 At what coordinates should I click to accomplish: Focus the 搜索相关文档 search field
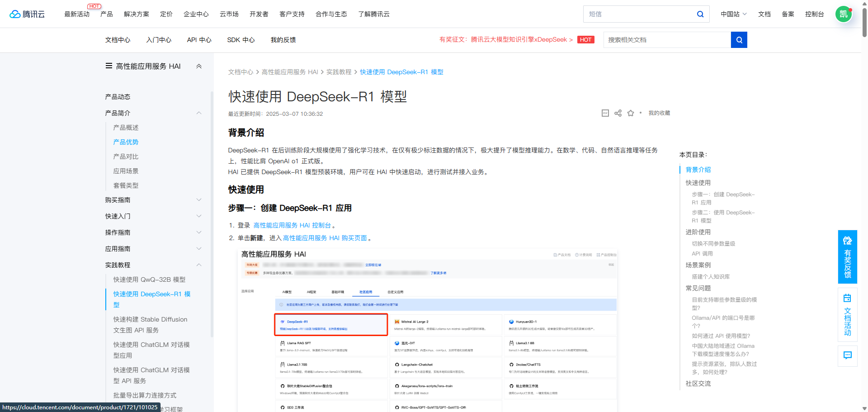tap(667, 40)
